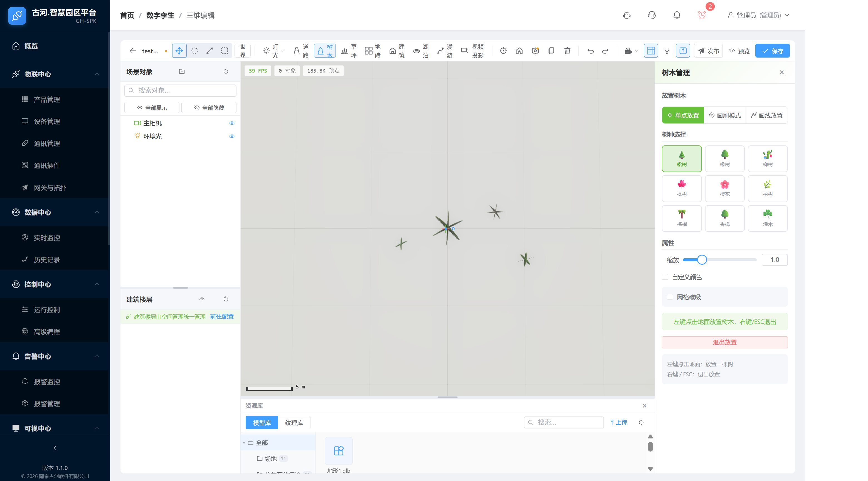
Task: Click the screenshot camera icon
Action: coord(535,51)
